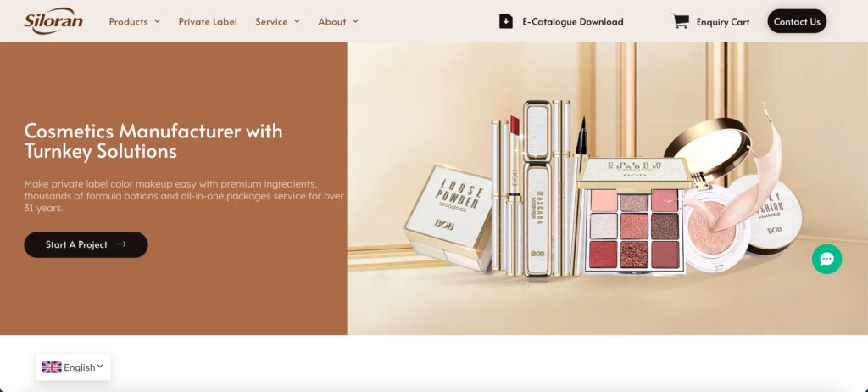Click the UK flag icon
The height and width of the screenshot is (392, 868).
(x=52, y=367)
